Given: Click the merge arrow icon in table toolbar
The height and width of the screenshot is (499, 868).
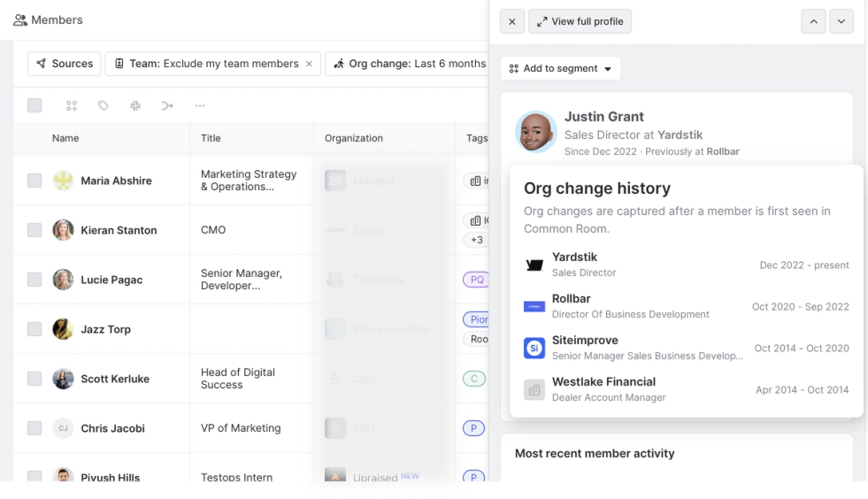Looking at the screenshot, I should 167,105.
